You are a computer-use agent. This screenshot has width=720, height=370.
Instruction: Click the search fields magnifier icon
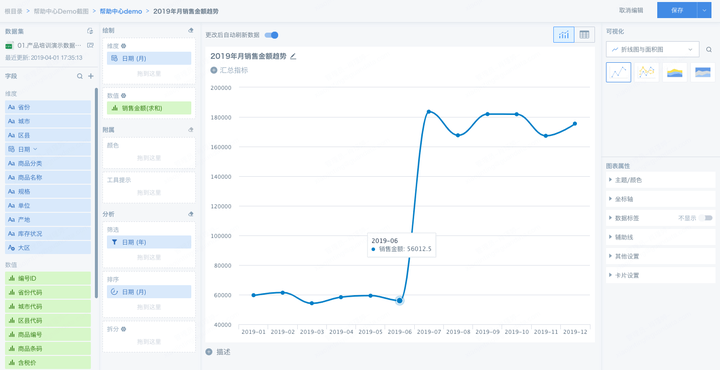(x=80, y=76)
